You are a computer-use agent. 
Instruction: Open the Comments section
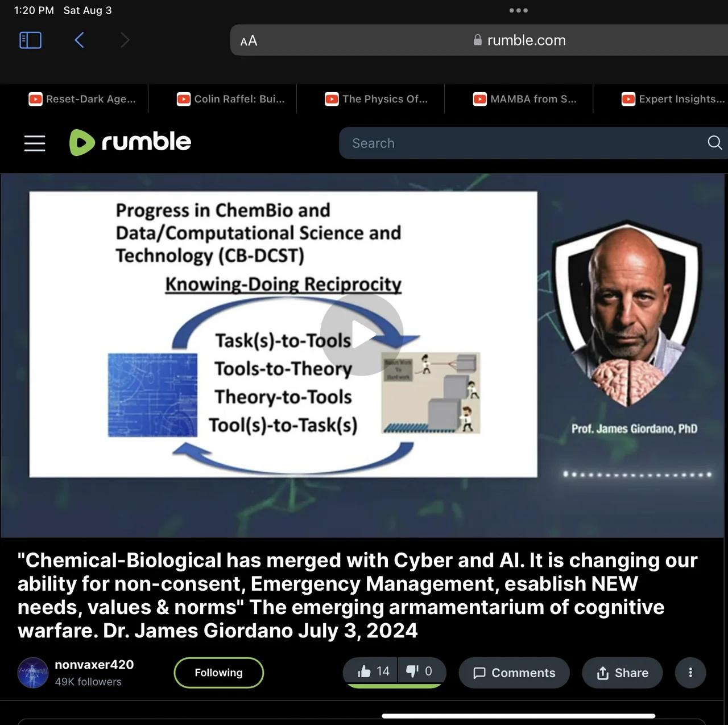pyautogui.click(x=514, y=673)
